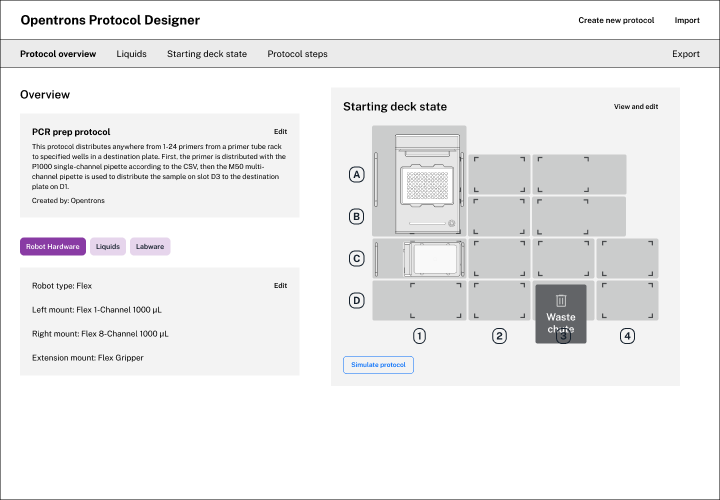Click the row A label circle

click(357, 174)
